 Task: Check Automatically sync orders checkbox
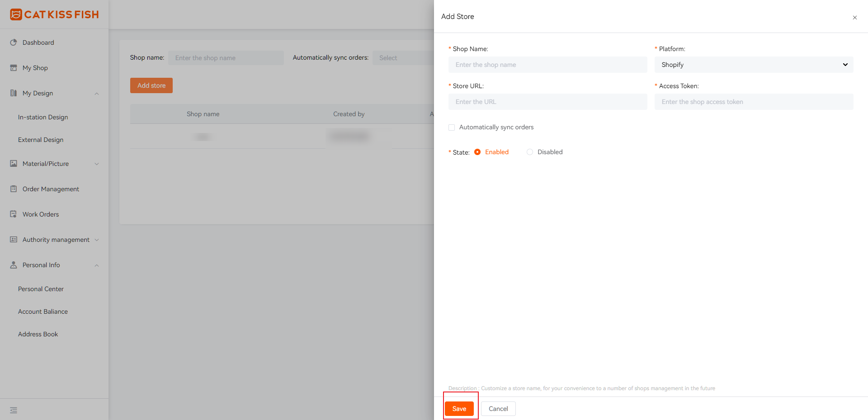click(x=452, y=127)
